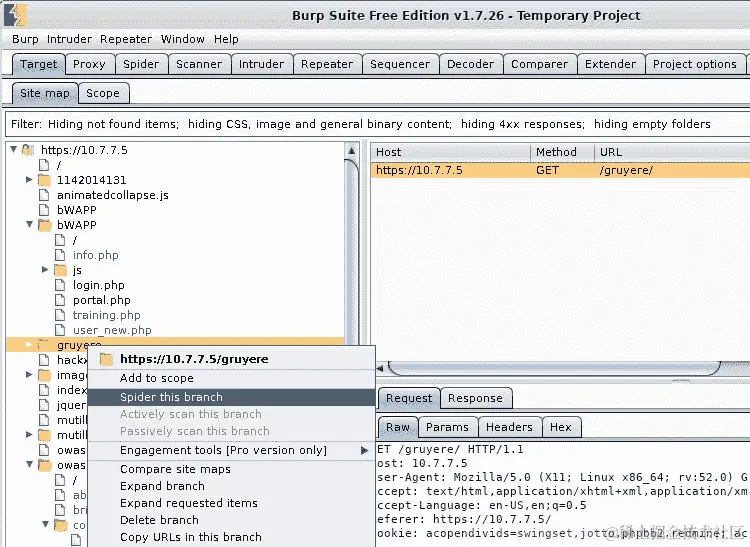The height and width of the screenshot is (547, 750).
Task: Click the https://10.7.7.5 host root icon
Action: pyautogui.click(x=28, y=150)
